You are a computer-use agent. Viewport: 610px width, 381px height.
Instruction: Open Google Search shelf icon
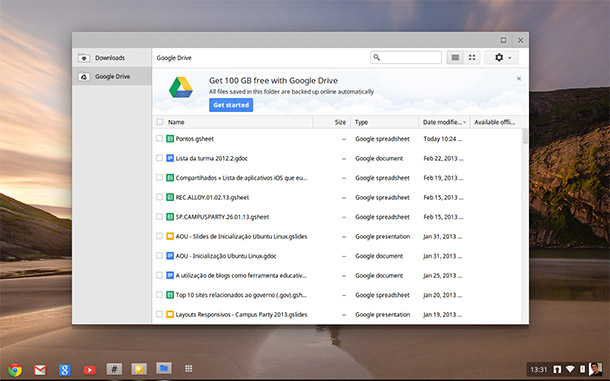coord(65,370)
